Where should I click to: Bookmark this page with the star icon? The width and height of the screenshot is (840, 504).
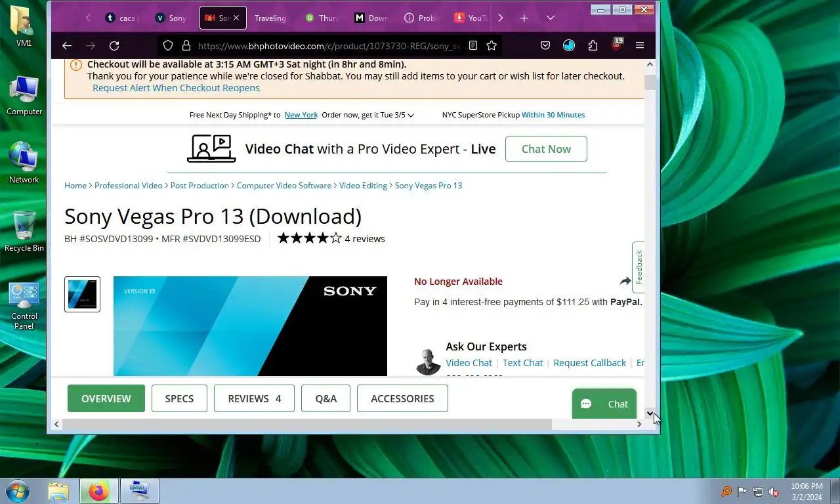[492, 45]
